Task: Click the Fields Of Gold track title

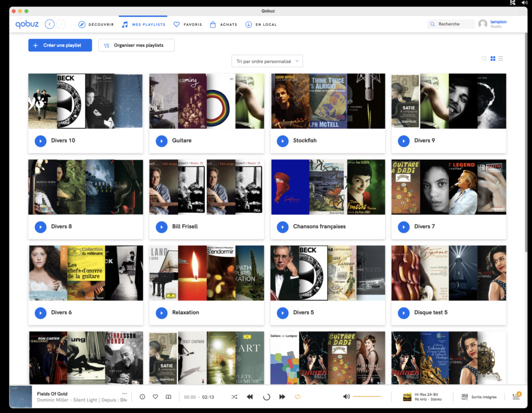Action: coord(52,394)
